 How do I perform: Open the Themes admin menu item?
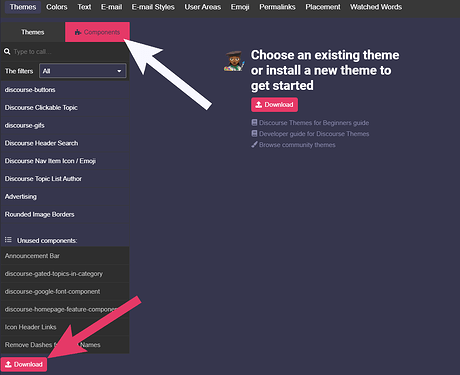pyautogui.click(x=23, y=7)
